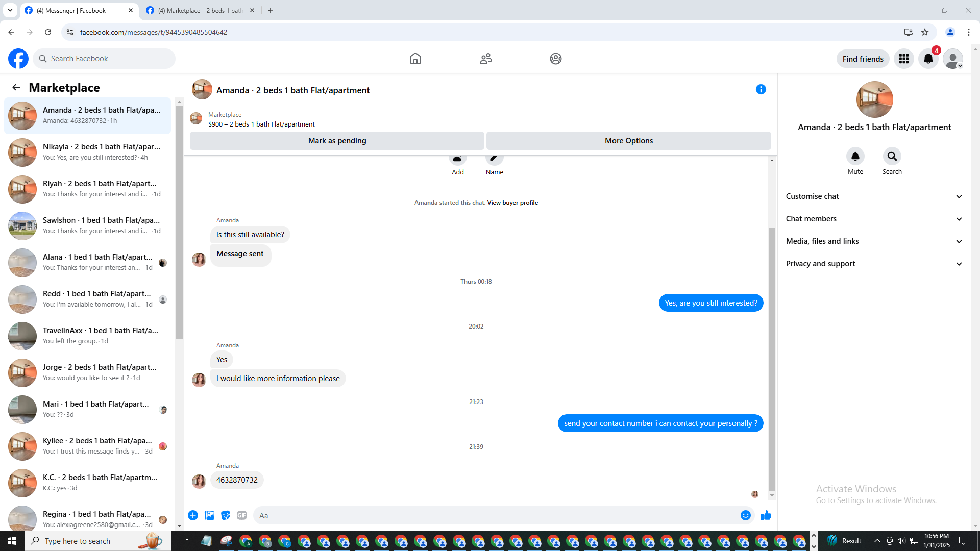This screenshot has width=980, height=551.
Task: Bookmark this page with the star icon
Action: 925,32
